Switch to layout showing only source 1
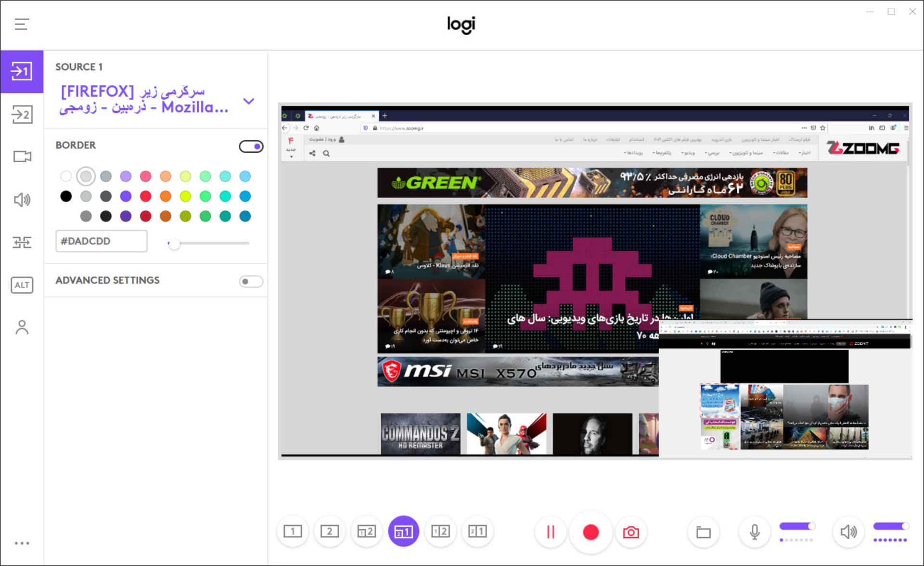 (293, 531)
